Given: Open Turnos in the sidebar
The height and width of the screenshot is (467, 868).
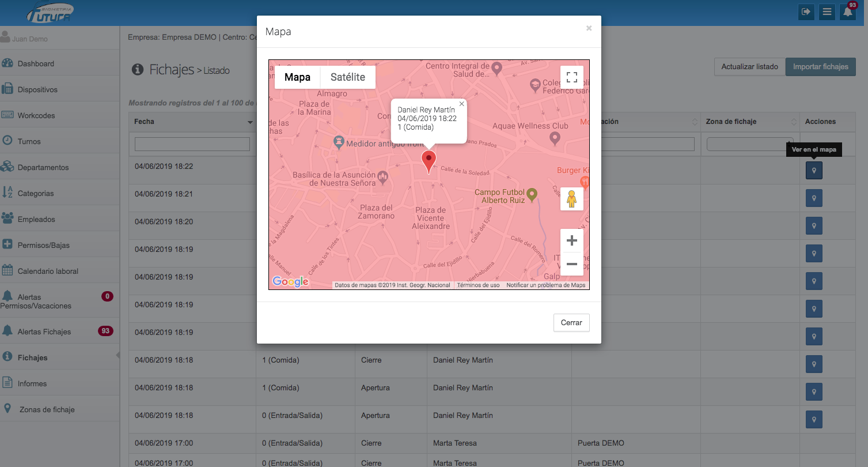Looking at the screenshot, I should [60, 141].
